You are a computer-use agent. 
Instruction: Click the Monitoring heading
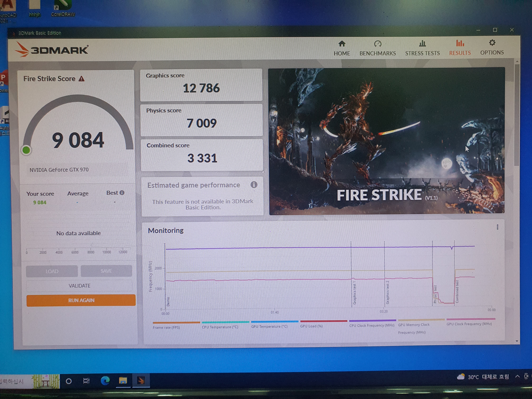tap(165, 230)
